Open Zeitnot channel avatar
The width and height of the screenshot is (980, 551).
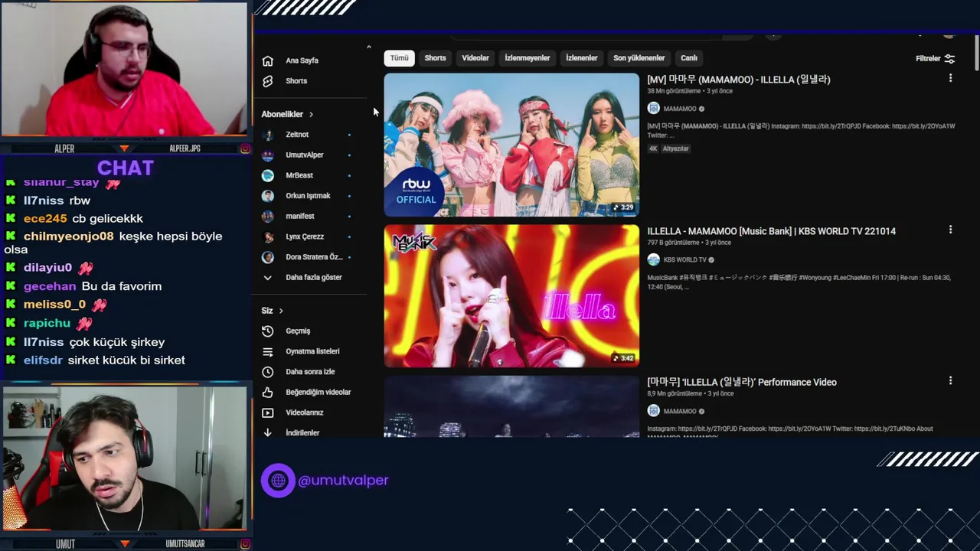coord(267,135)
